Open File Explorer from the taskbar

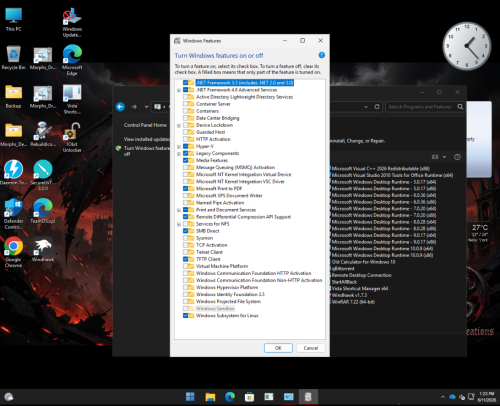[x=210, y=397]
